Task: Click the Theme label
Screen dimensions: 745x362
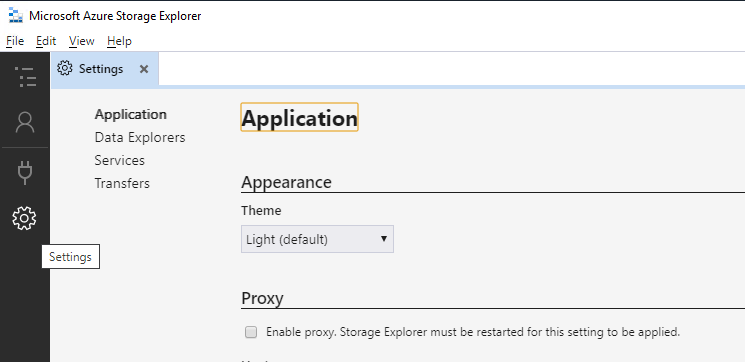Action: (x=261, y=210)
